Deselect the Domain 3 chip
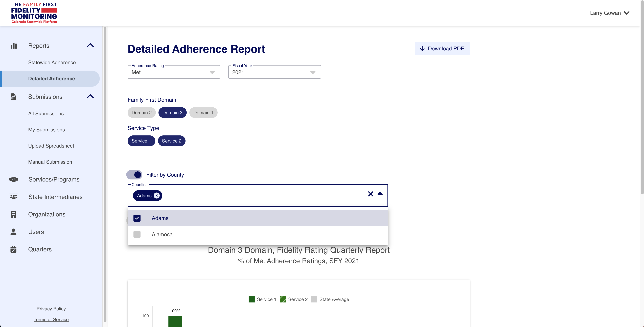The image size is (644, 327). 173,113
